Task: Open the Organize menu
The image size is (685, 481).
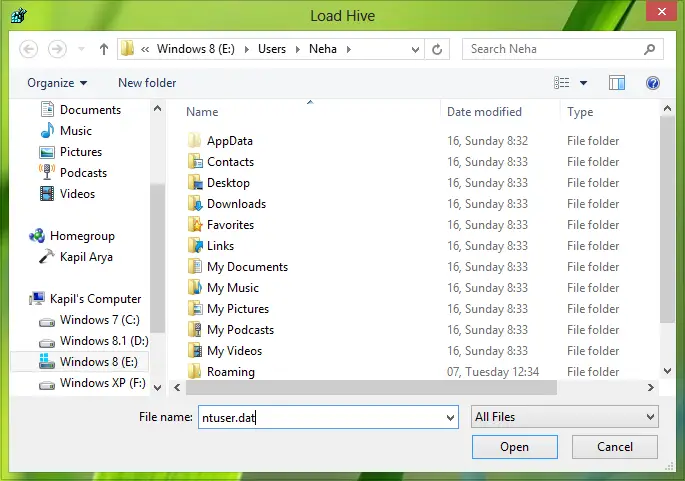Action: [57, 83]
